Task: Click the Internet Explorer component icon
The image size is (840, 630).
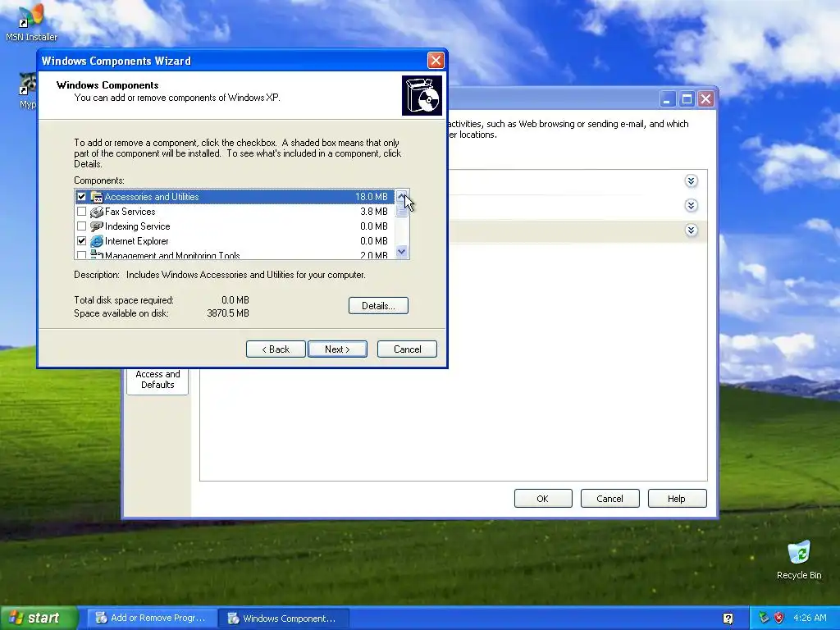Action: pyautogui.click(x=97, y=241)
